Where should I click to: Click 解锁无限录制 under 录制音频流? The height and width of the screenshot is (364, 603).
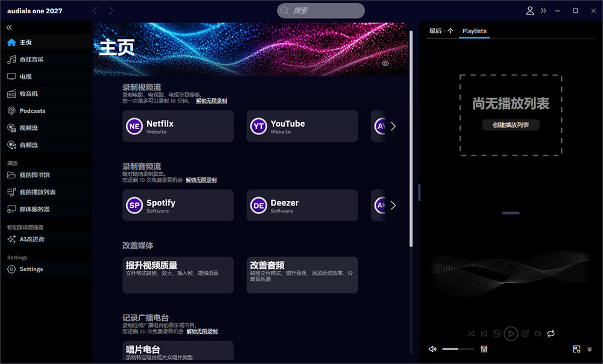(201, 180)
